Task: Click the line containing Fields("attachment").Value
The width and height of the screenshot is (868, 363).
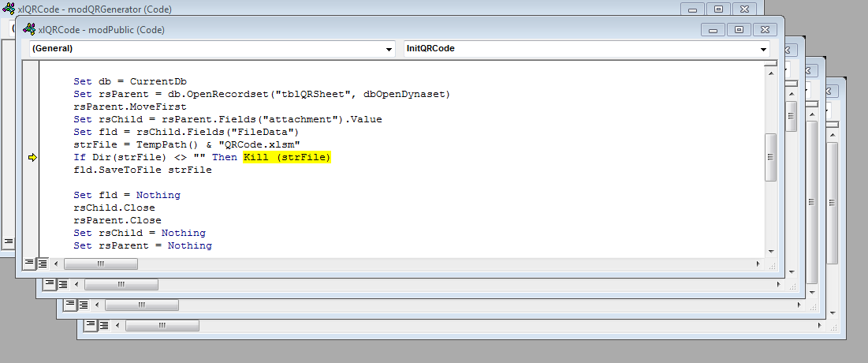Action: 228,119
